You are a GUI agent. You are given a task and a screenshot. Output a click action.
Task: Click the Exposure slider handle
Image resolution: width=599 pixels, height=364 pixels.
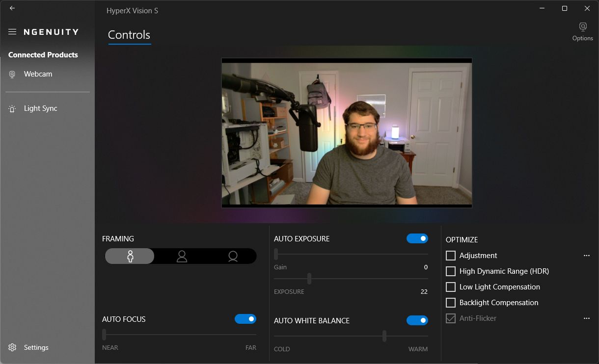309,279
